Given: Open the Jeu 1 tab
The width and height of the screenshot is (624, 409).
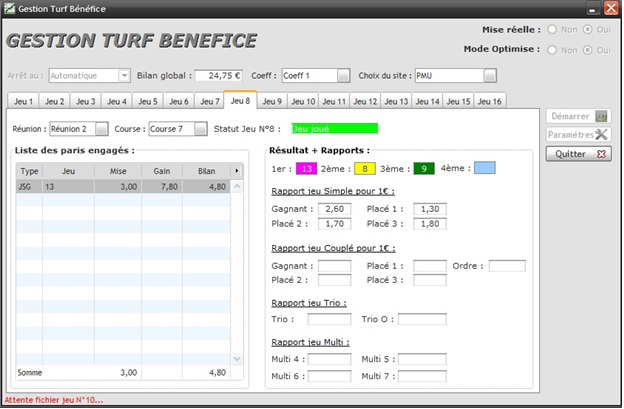Looking at the screenshot, I should [x=23, y=101].
